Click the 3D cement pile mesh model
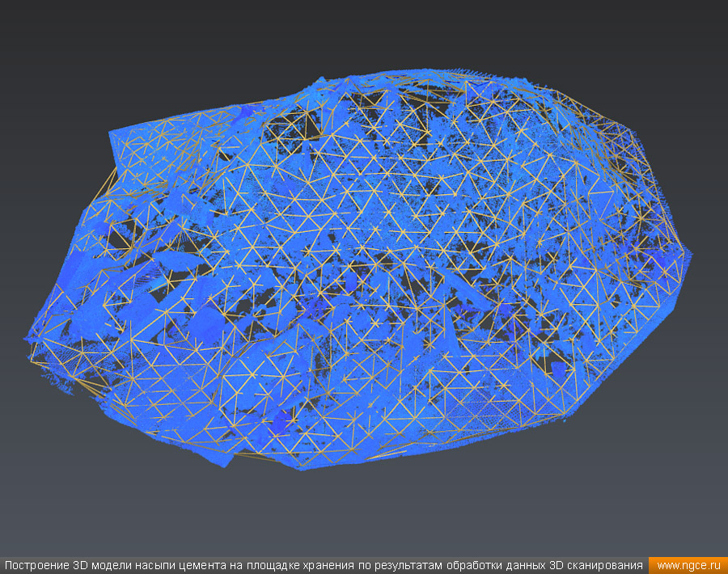 point(358,269)
